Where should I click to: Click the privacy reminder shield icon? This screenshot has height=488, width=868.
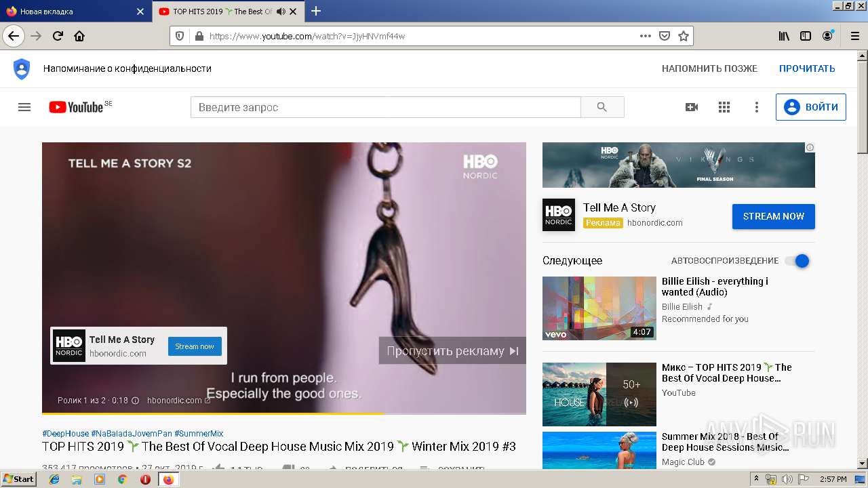(22, 68)
